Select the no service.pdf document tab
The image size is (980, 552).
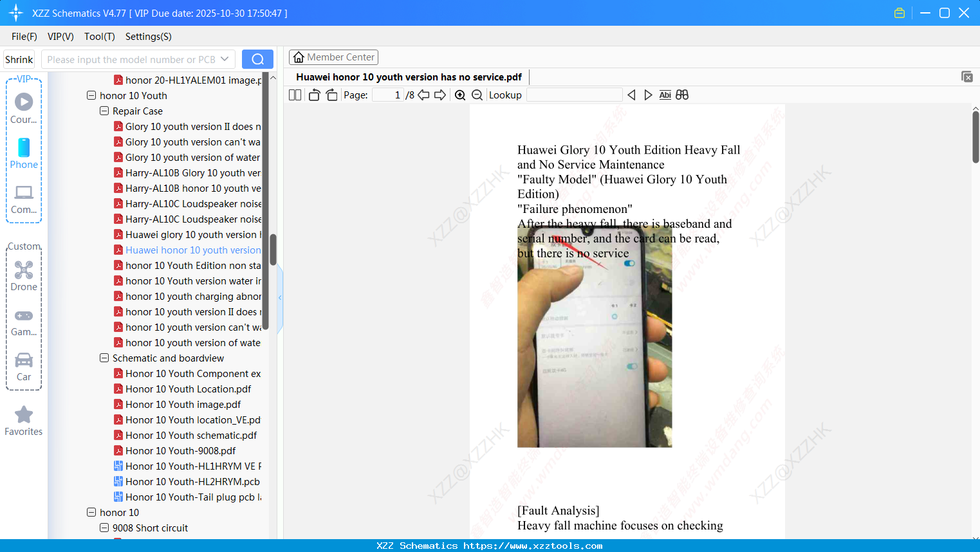coord(409,77)
